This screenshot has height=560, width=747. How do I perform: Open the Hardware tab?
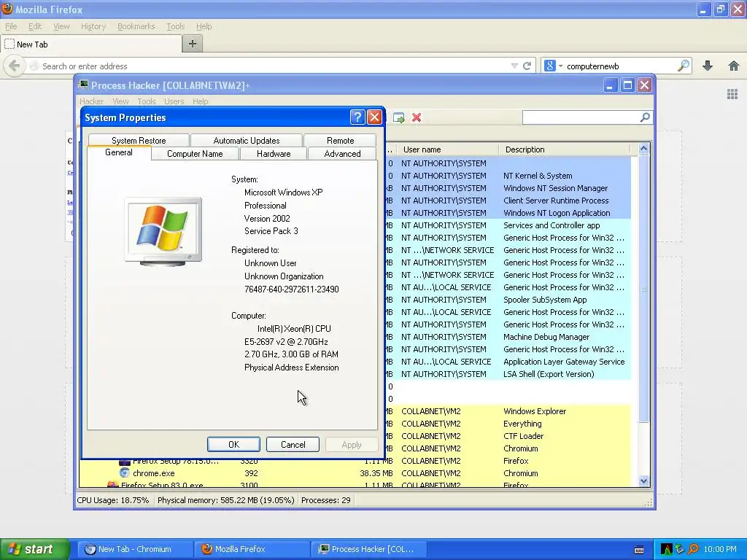[x=274, y=153]
